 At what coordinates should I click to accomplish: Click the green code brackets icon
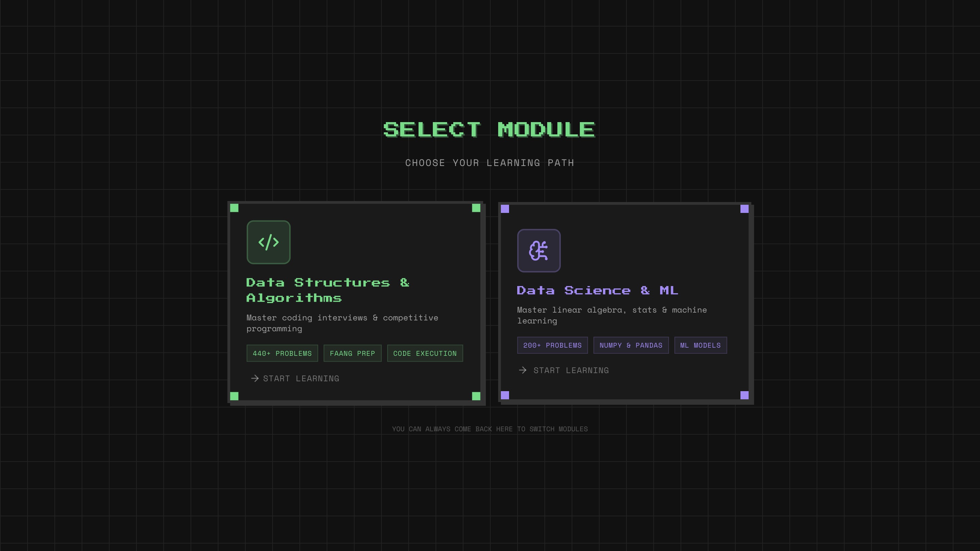click(268, 242)
